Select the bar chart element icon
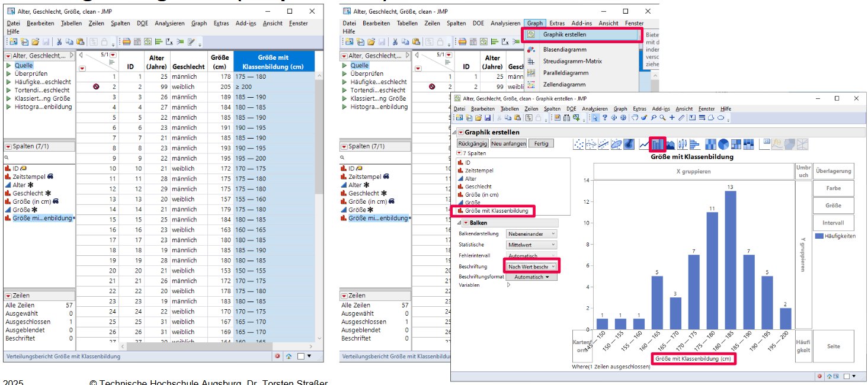The height and width of the screenshot is (385, 868). click(657, 144)
